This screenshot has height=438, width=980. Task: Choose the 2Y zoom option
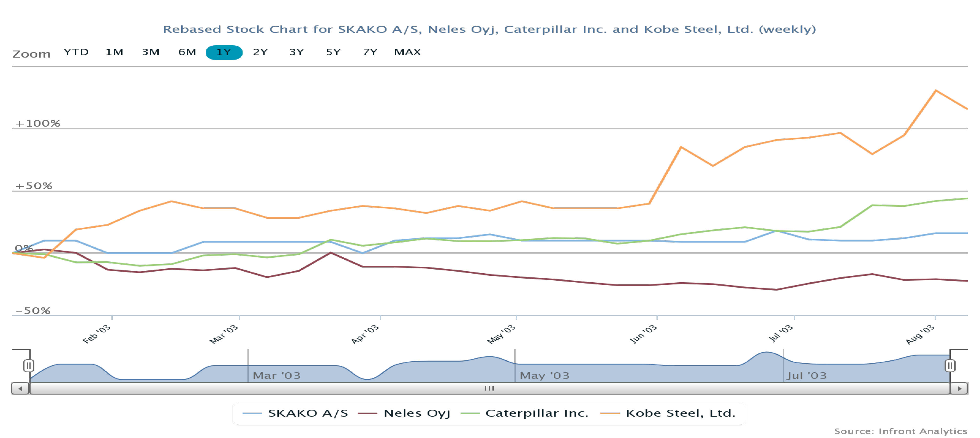point(260,52)
